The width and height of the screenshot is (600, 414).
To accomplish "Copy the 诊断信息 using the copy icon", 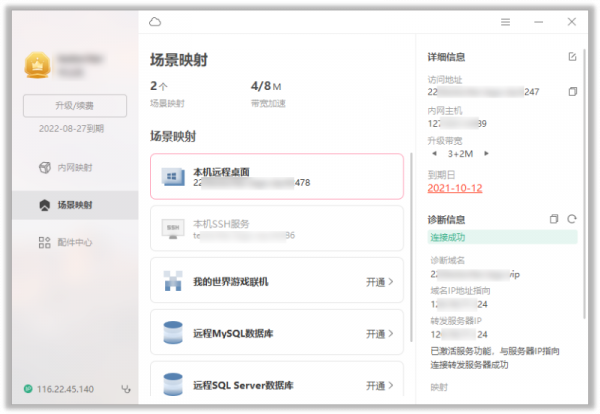I will tap(554, 219).
